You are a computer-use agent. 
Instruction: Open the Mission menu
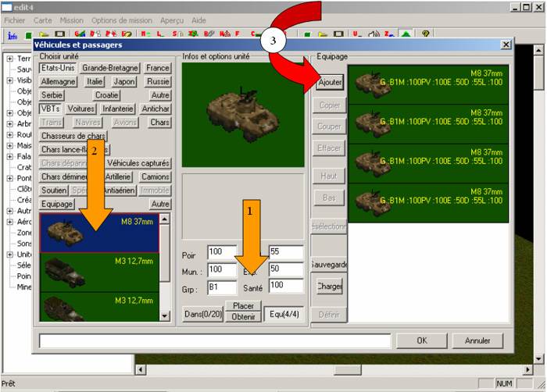click(x=72, y=20)
